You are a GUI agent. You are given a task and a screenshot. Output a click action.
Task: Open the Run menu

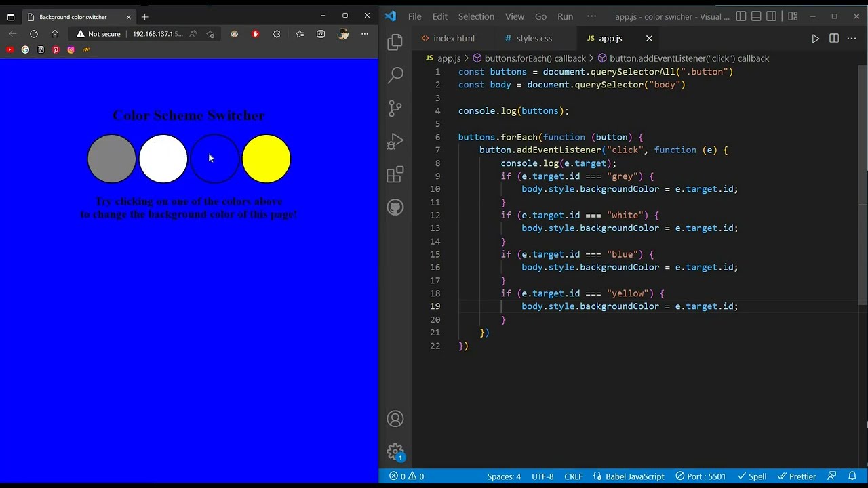pos(565,16)
